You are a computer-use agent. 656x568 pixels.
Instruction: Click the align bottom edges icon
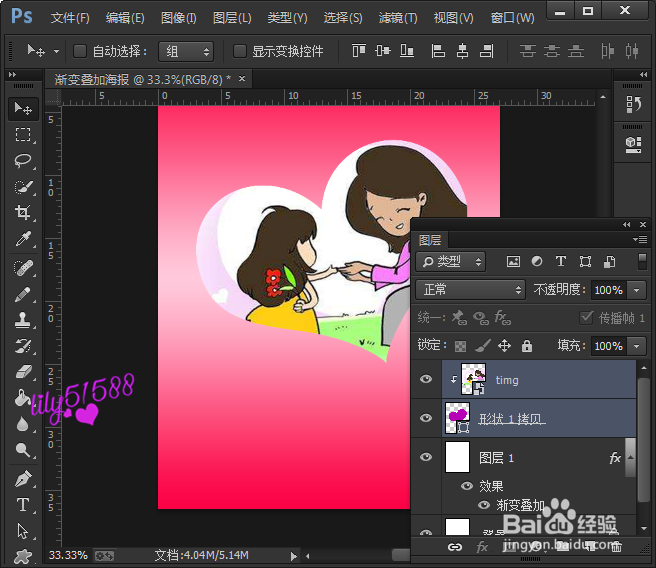[407, 51]
